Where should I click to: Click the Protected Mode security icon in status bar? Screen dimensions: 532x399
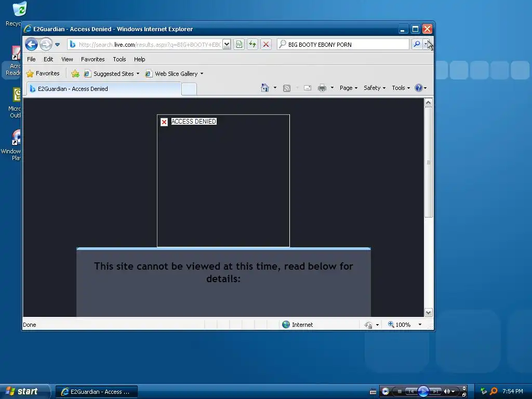point(368,325)
